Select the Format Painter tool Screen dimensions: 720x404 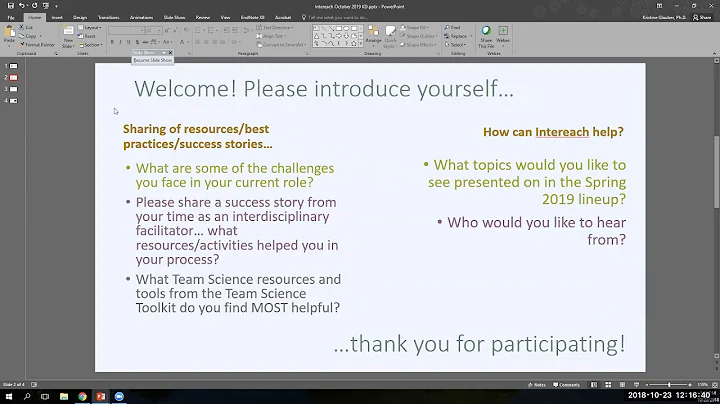click(37, 45)
